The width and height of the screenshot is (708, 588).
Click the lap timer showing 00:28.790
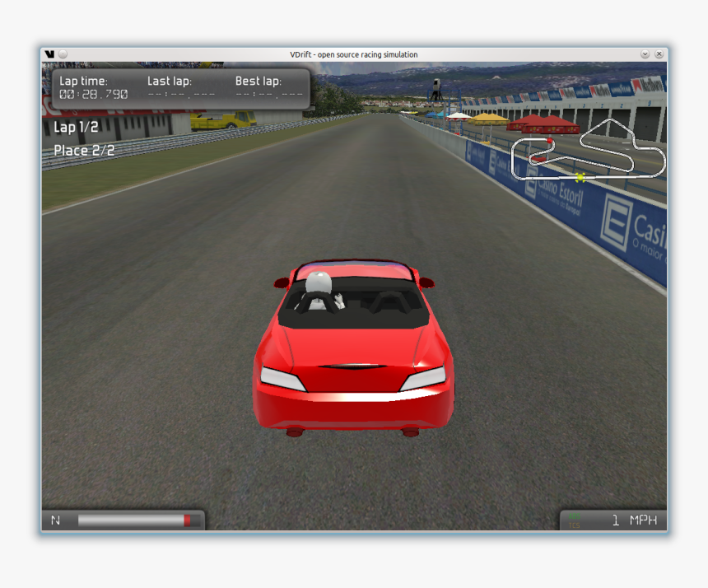pos(95,93)
